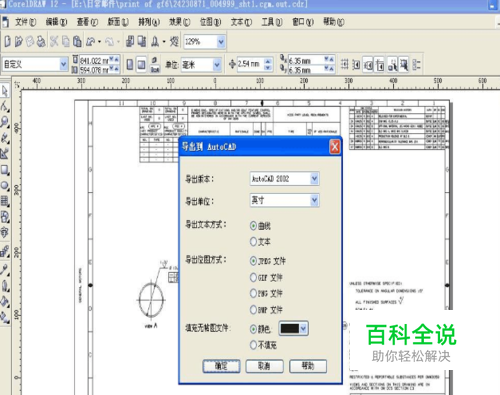This screenshot has width=500, height=395.
Task: Select the Rectangle tool in the toolbox
Action: [5, 170]
